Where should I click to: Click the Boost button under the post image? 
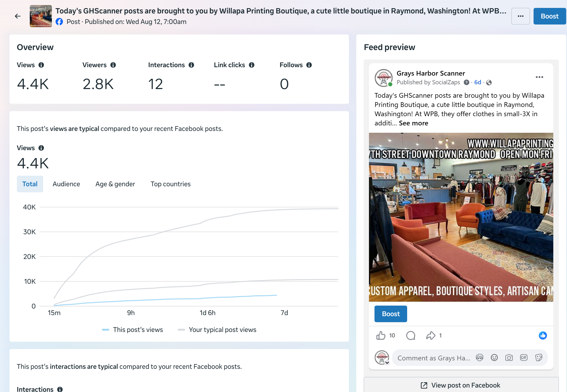click(x=391, y=314)
